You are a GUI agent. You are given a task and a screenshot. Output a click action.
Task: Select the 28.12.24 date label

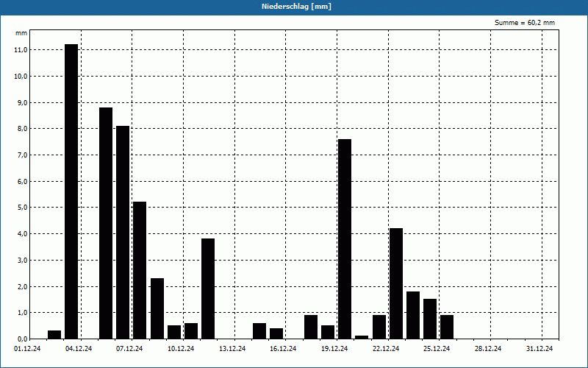[x=488, y=349]
